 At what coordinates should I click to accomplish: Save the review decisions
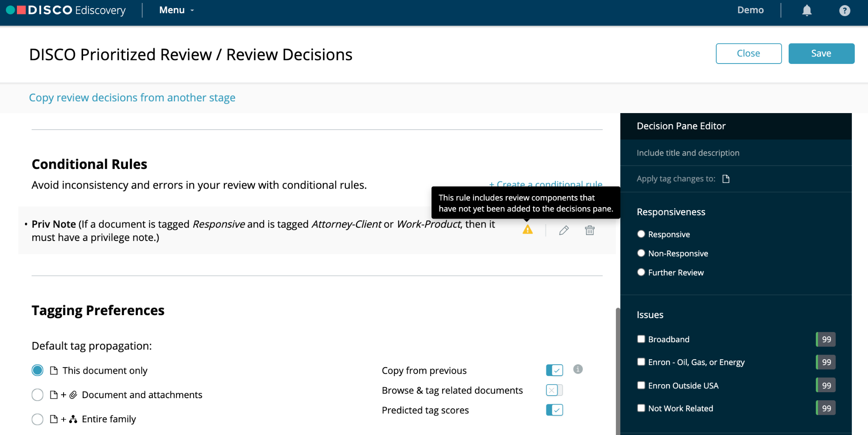821,53
